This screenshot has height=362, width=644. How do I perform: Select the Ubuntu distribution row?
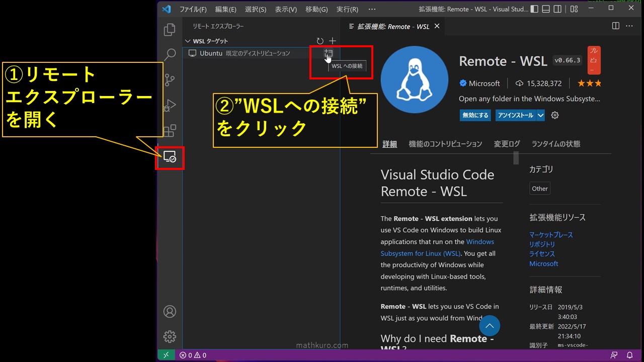tap(261, 53)
